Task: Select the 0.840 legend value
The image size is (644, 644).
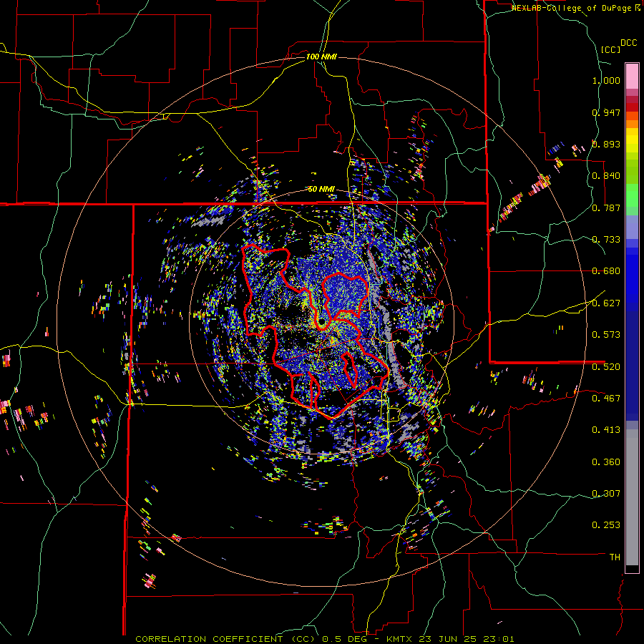Action: (x=606, y=176)
